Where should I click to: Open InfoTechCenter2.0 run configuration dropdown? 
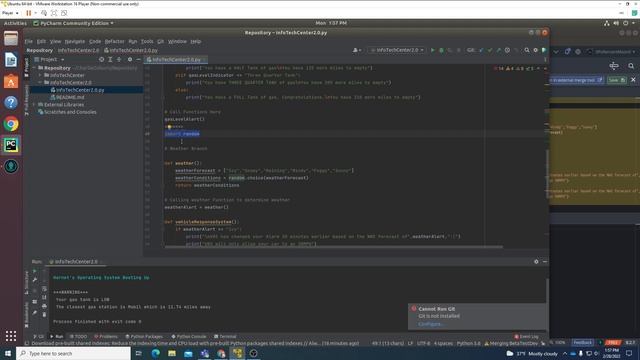397,50
